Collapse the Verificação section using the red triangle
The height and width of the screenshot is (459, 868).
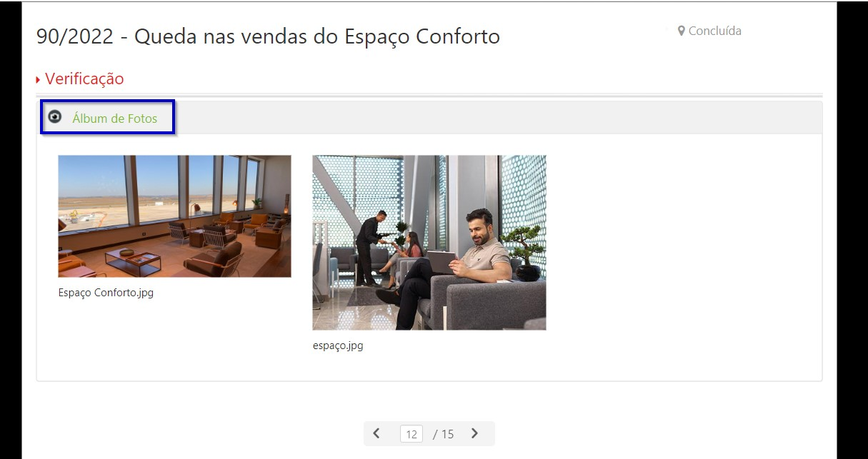38,80
